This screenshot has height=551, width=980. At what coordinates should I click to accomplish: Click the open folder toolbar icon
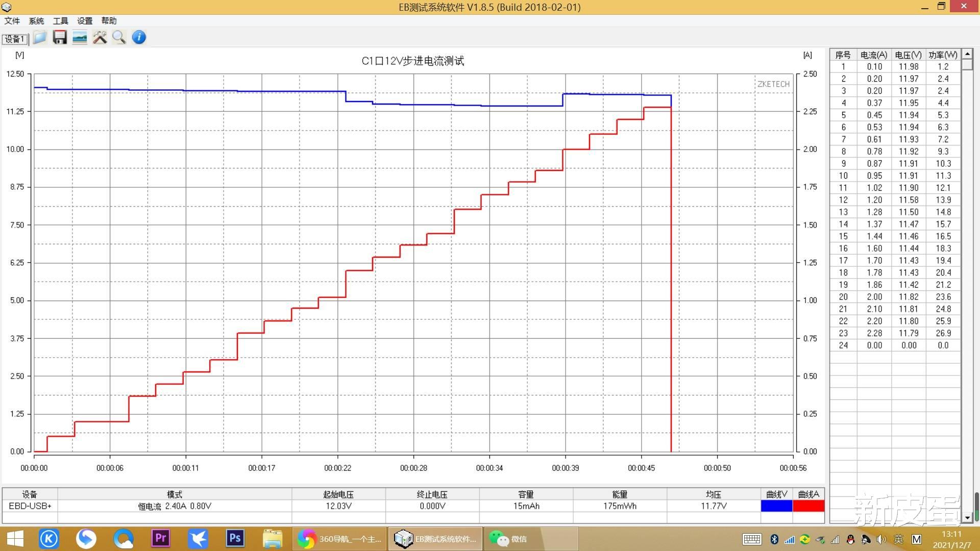pos(40,37)
